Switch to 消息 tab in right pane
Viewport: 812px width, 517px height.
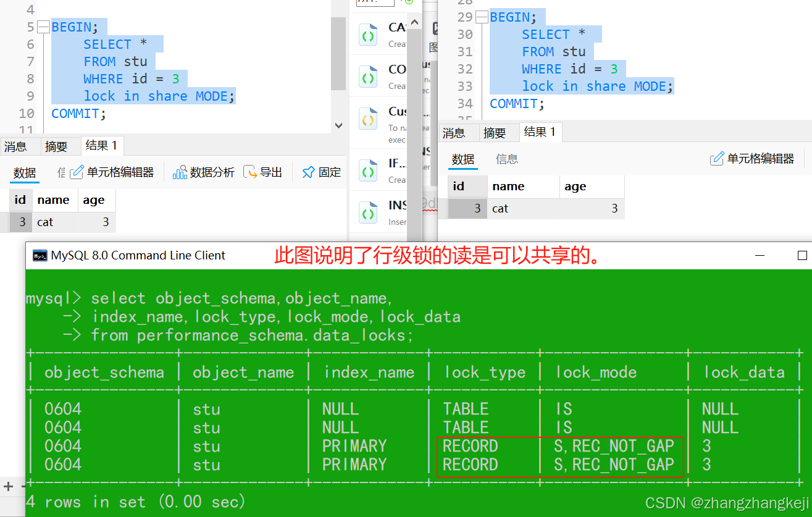point(454,133)
